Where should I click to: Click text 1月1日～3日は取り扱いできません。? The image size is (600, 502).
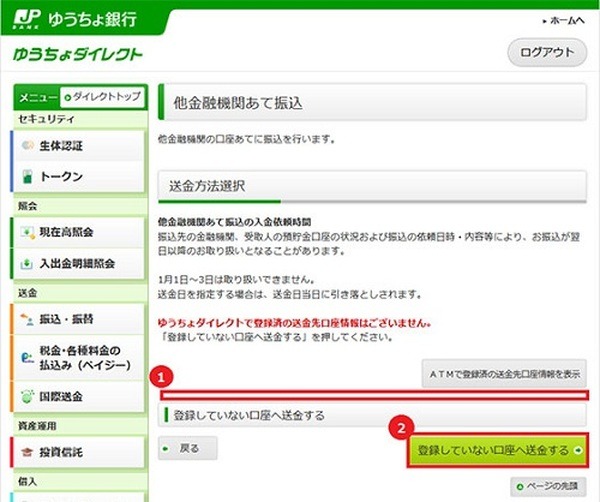point(236,280)
